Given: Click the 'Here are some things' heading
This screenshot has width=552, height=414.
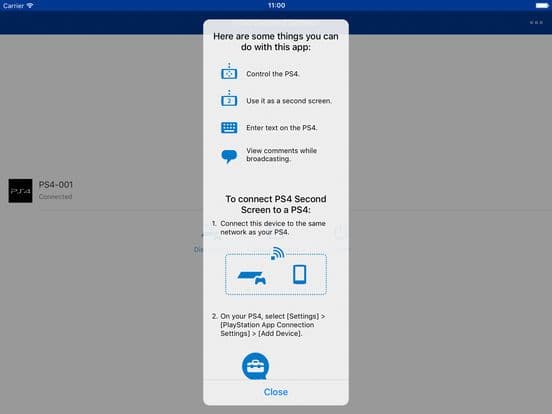Looking at the screenshot, I should pos(276,42).
